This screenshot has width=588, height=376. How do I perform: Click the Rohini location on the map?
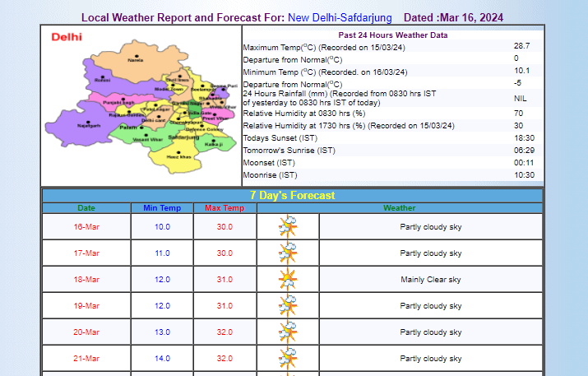coord(102,80)
